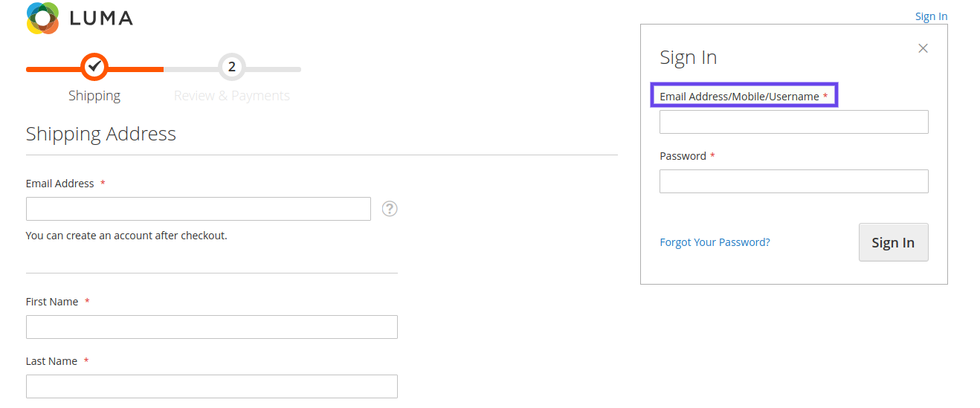Go to the Review & Payments step

pos(232,96)
